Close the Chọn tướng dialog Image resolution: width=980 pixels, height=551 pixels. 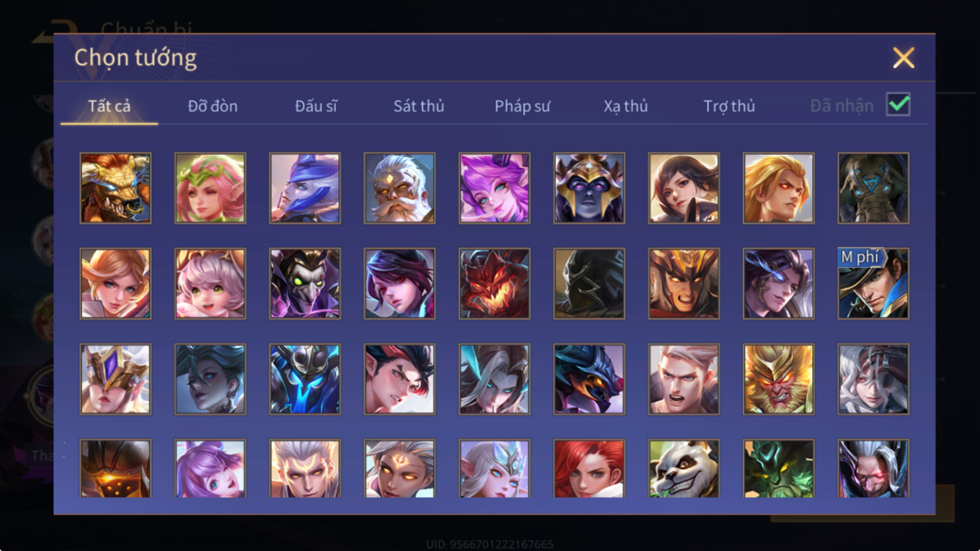(x=903, y=58)
